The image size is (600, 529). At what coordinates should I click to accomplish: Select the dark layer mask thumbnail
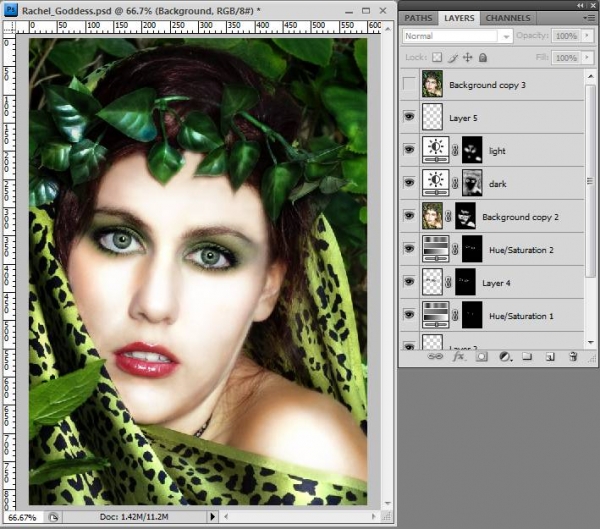pyautogui.click(x=472, y=183)
